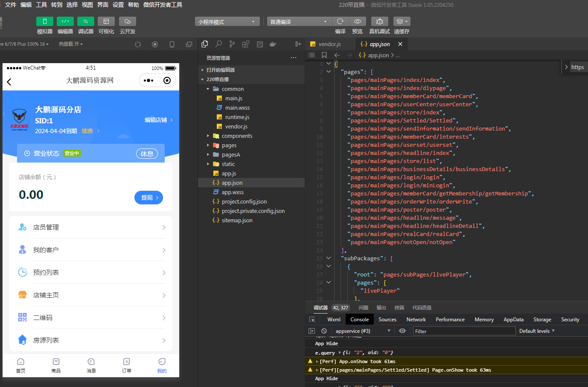588x387 pixels.
Task: Open the 云开发 cloud development icon
Action: point(127,21)
